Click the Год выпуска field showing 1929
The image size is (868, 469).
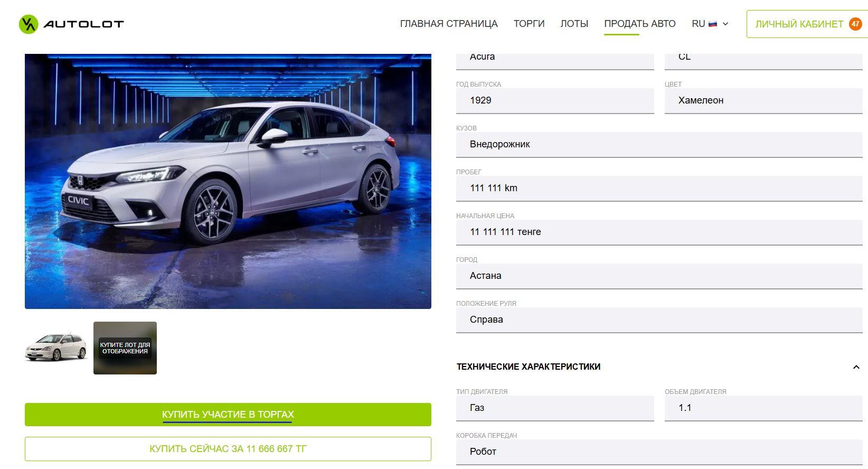555,101
